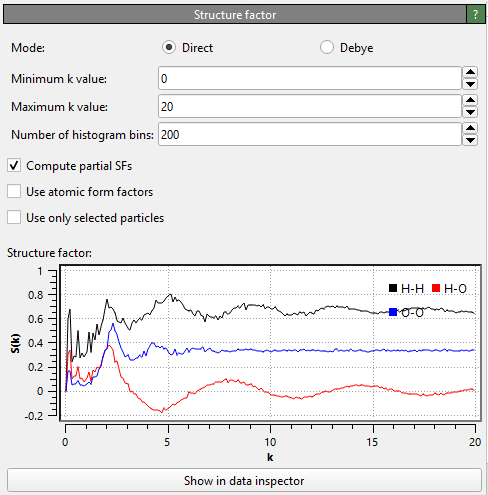
Task: Click the Minimum k value input field
Action: pos(310,78)
